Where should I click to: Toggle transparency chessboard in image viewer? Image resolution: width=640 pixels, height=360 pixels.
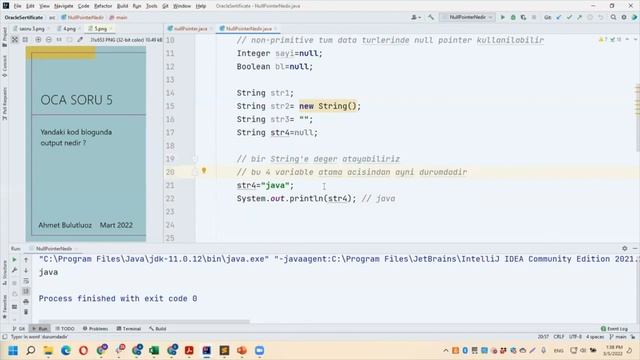(x=15, y=40)
